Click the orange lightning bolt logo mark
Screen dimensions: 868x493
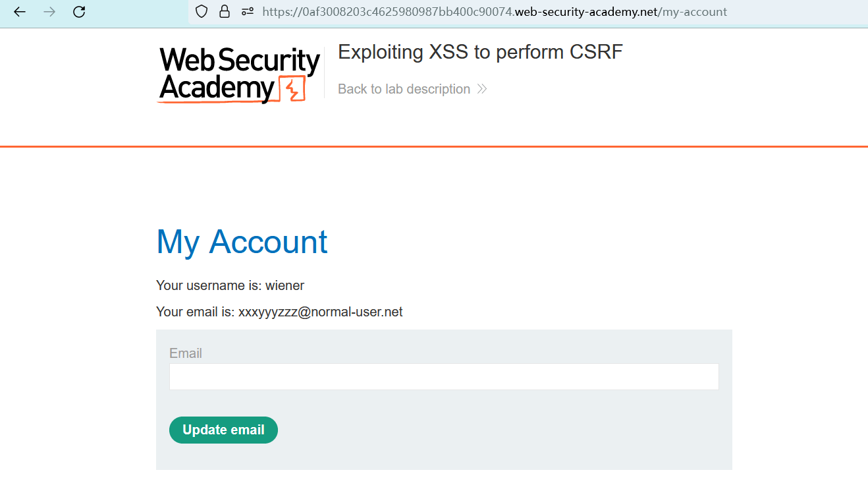pos(292,89)
